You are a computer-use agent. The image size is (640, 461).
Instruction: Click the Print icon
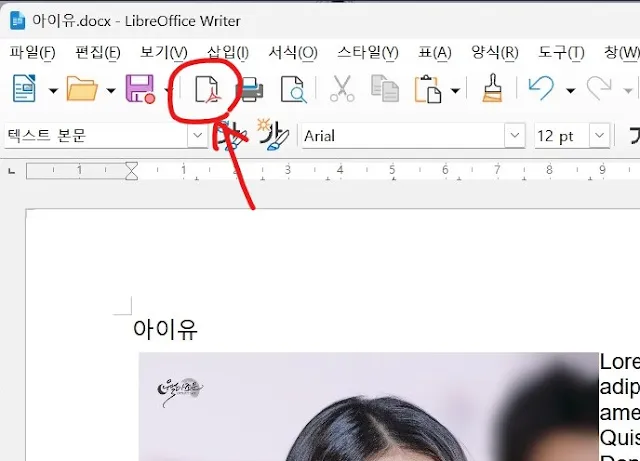tap(251, 89)
